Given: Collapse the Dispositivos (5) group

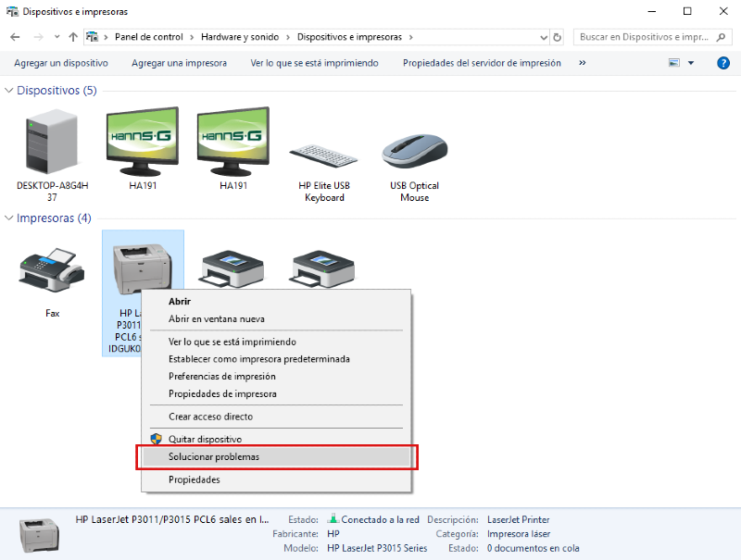Looking at the screenshot, I should pyautogui.click(x=10, y=91).
